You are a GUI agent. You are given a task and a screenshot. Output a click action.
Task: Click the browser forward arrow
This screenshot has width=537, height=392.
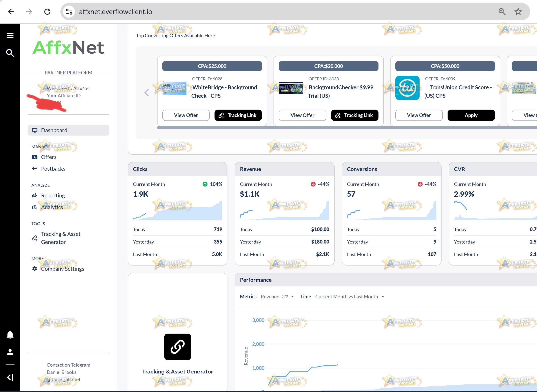tap(29, 12)
